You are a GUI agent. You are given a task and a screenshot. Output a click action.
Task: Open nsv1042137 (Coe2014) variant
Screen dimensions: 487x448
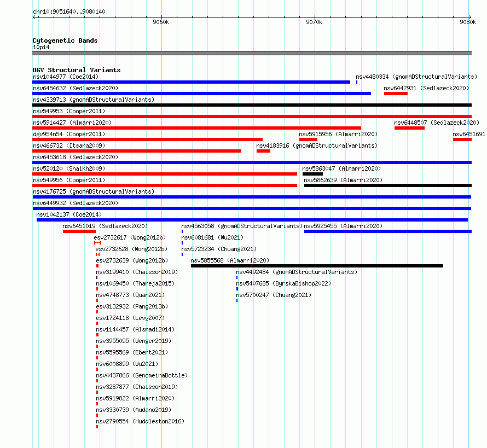69,214
